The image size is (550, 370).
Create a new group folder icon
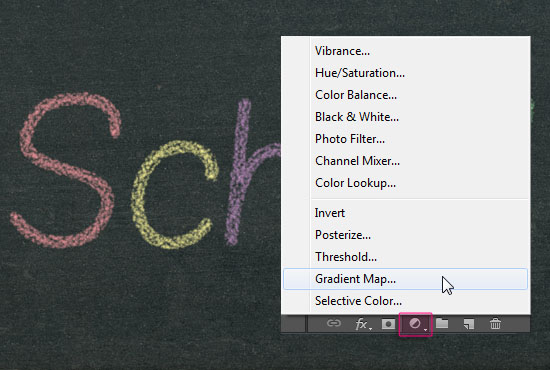[442, 323]
